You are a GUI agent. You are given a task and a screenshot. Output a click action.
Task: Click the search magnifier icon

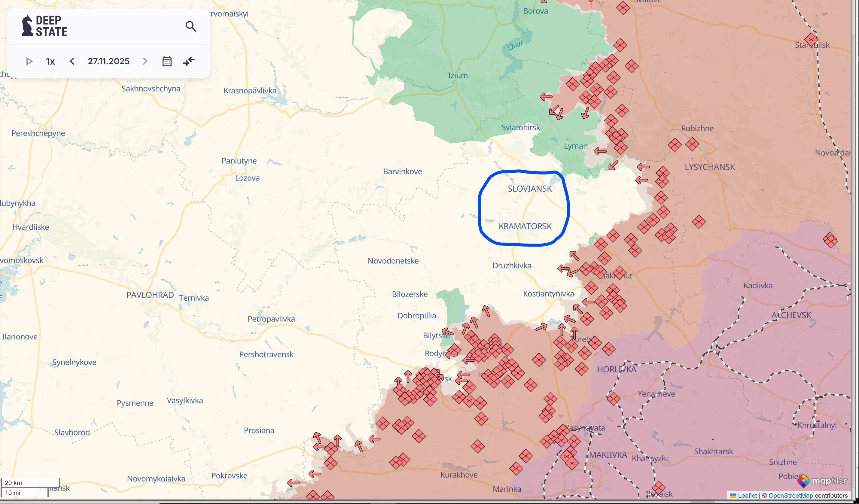(x=191, y=26)
